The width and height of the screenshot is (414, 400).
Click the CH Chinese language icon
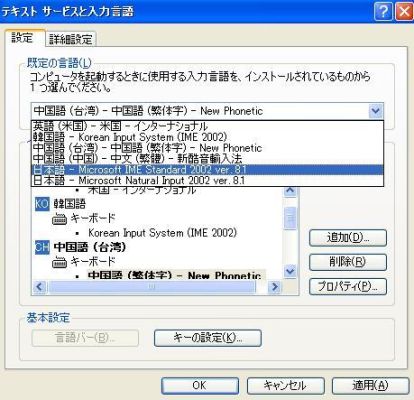click(x=42, y=247)
